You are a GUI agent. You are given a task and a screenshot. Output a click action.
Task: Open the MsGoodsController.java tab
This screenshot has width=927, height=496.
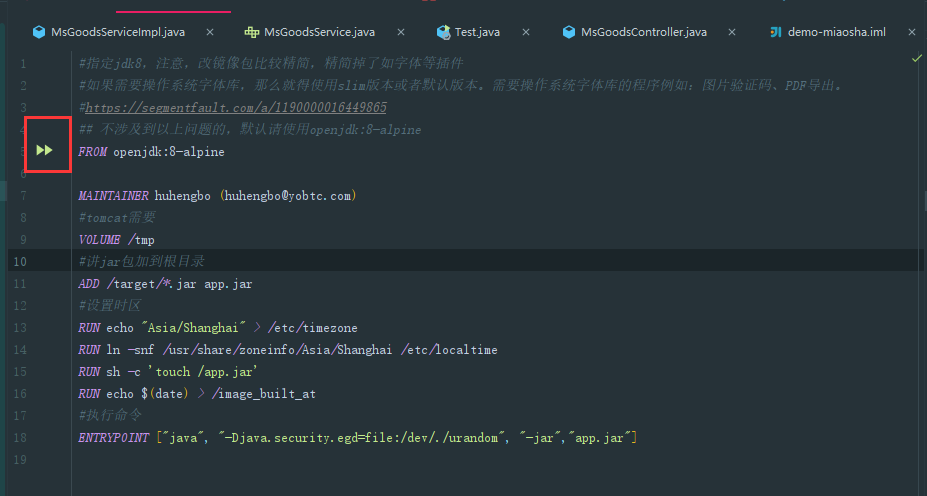point(643,32)
